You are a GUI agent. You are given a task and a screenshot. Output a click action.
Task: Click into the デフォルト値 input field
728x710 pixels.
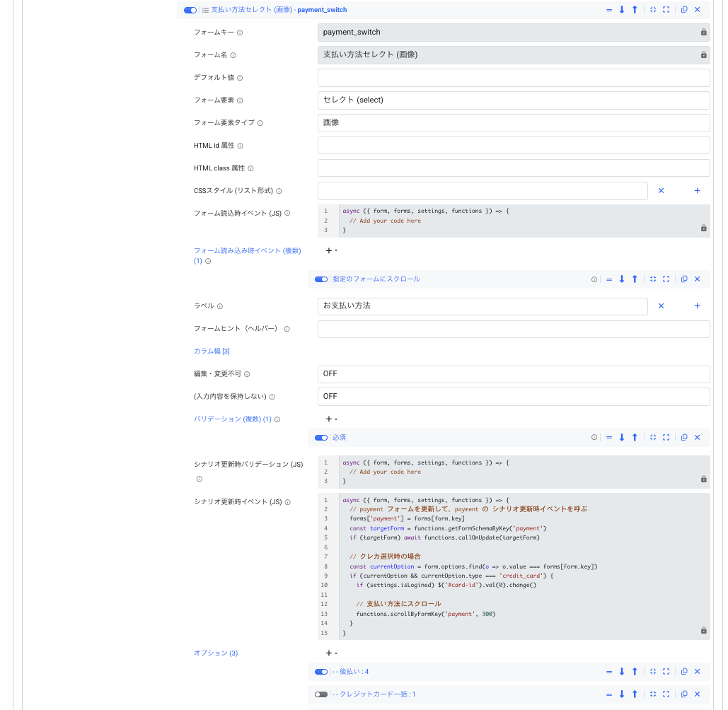point(514,78)
